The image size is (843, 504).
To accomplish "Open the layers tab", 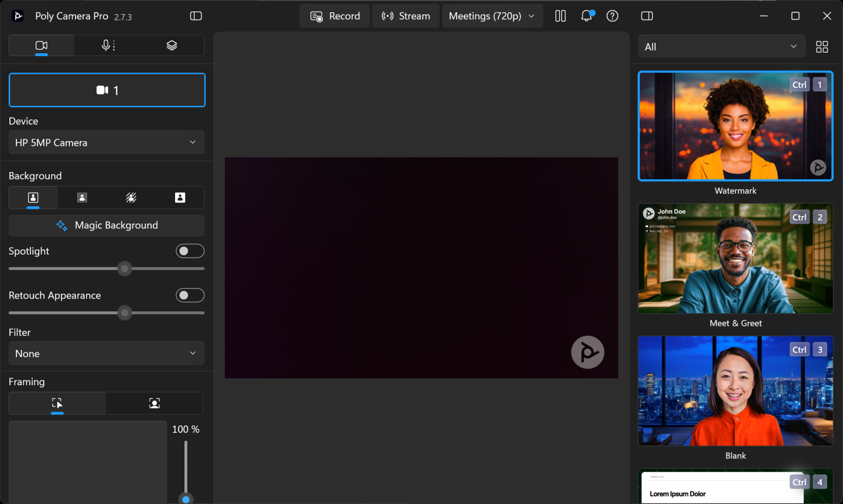I will click(172, 46).
